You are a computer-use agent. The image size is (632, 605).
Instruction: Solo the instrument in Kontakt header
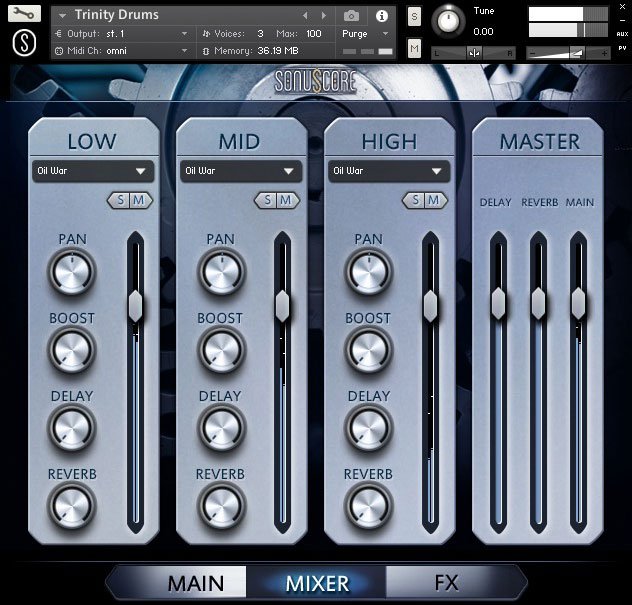(414, 17)
